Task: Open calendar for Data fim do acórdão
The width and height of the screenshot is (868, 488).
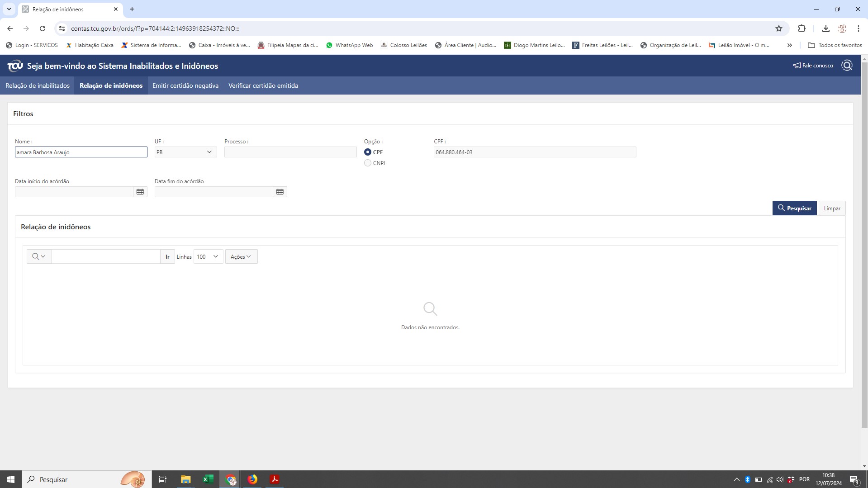Action: click(280, 192)
